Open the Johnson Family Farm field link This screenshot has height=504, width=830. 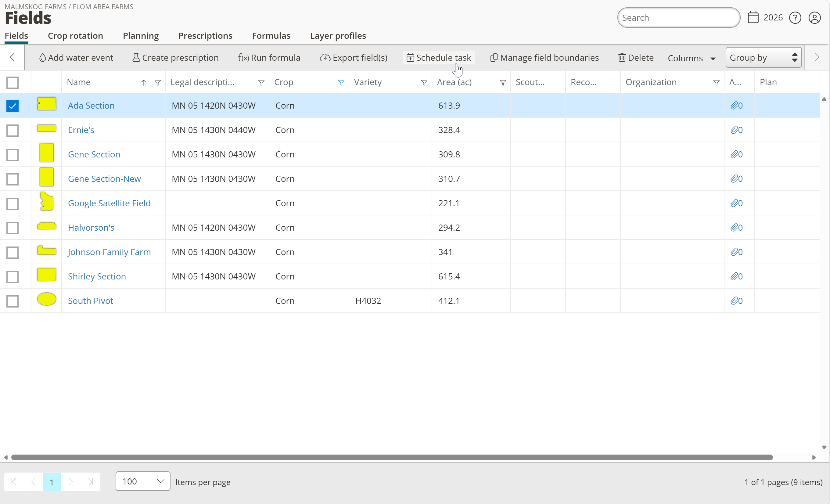tap(109, 252)
